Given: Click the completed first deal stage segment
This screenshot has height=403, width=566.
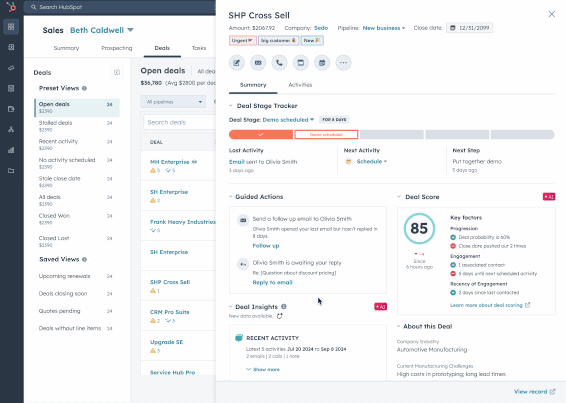Looking at the screenshot, I should point(261,135).
